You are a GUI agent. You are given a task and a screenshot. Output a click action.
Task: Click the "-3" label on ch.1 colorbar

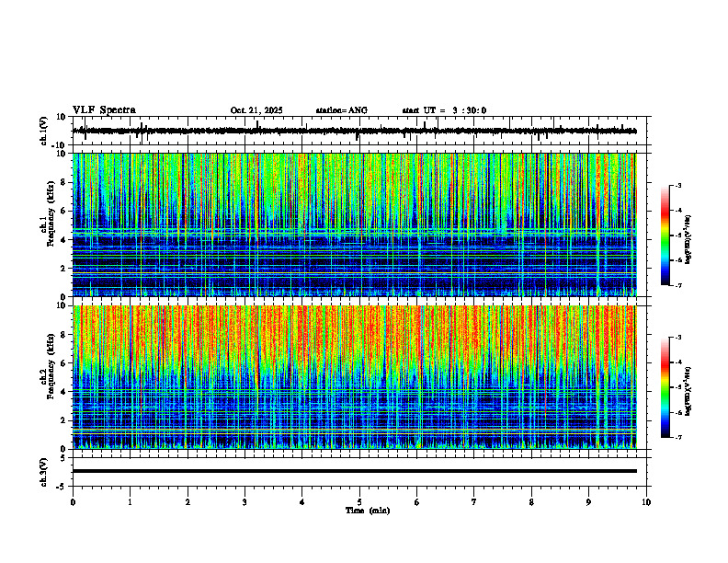(677, 186)
